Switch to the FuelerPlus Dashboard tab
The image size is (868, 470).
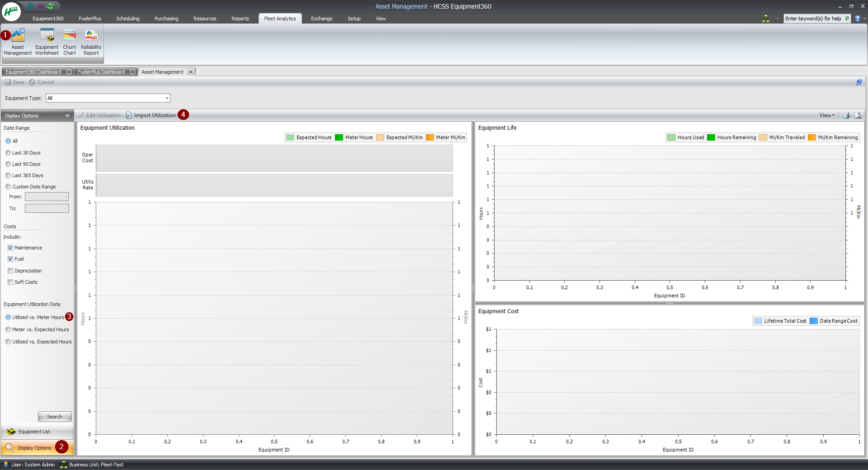[101, 71]
